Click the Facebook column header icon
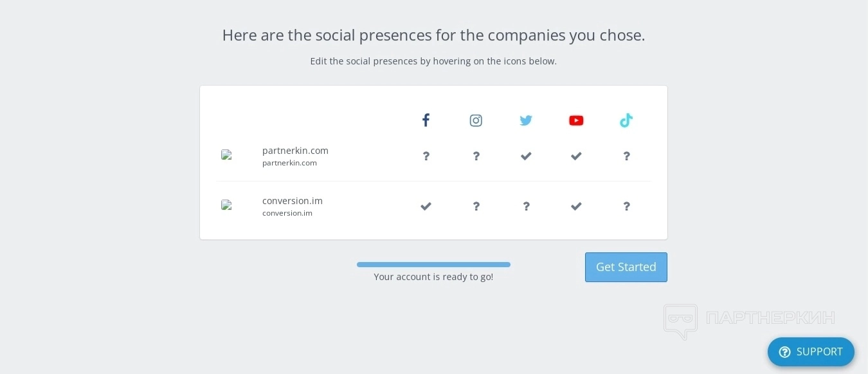 (426, 120)
